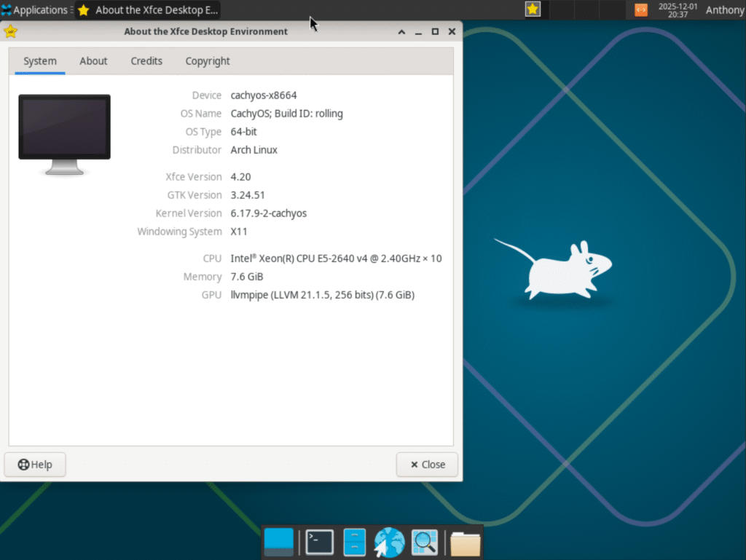Click the orange notification icon in panel
The height and width of the screenshot is (560, 746).
[640, 9]
